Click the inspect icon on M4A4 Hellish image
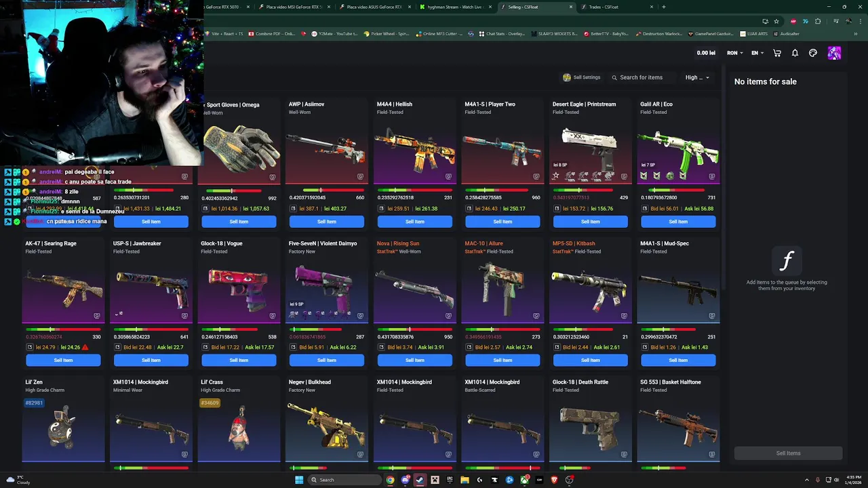This screenshot has width=868, height=488. tap(448, 177)
